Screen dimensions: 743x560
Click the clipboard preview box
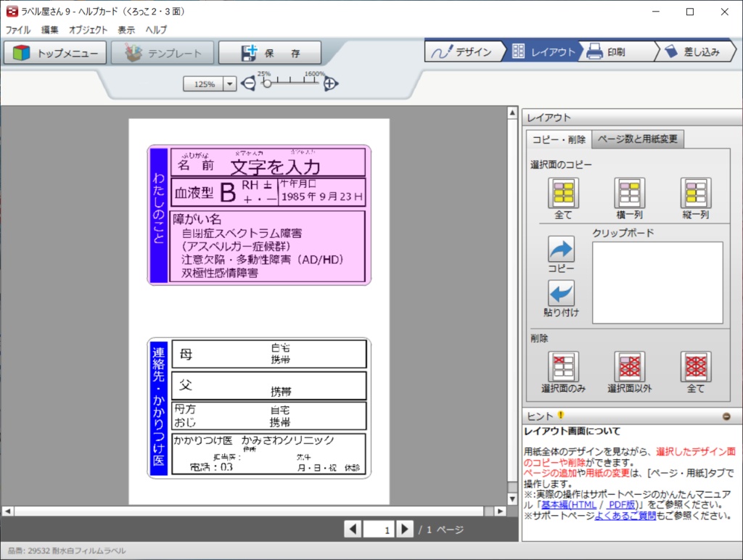click(657, 283)
